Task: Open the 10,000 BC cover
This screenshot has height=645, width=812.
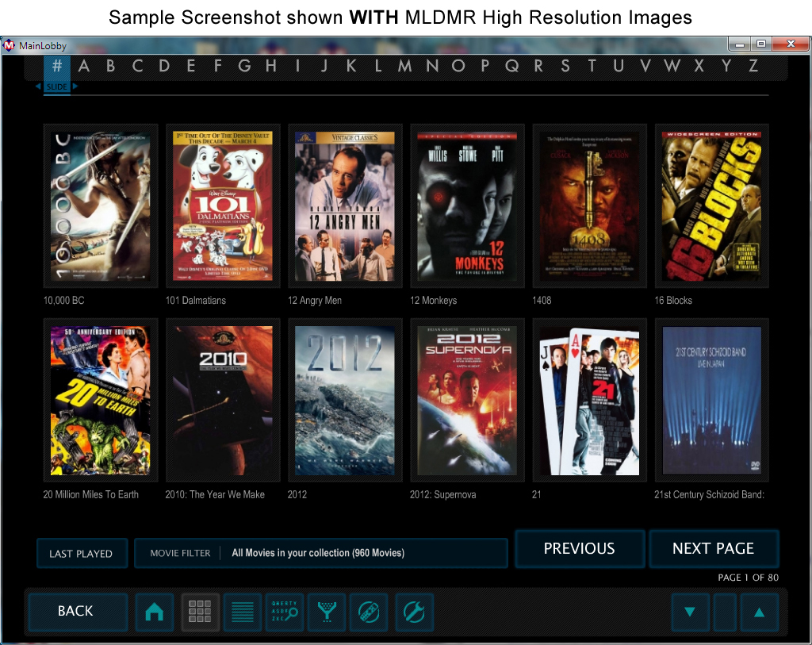Action: pos(101,205)
